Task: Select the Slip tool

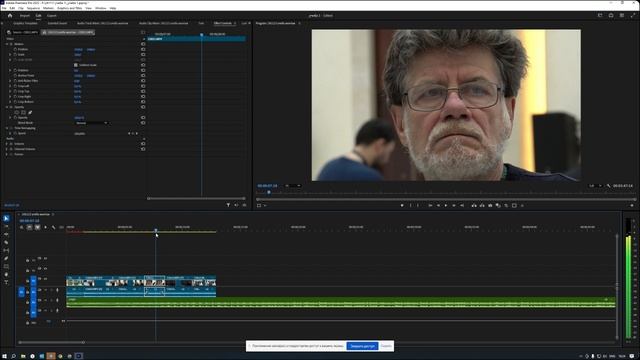Action: click(x=6, y=250)
